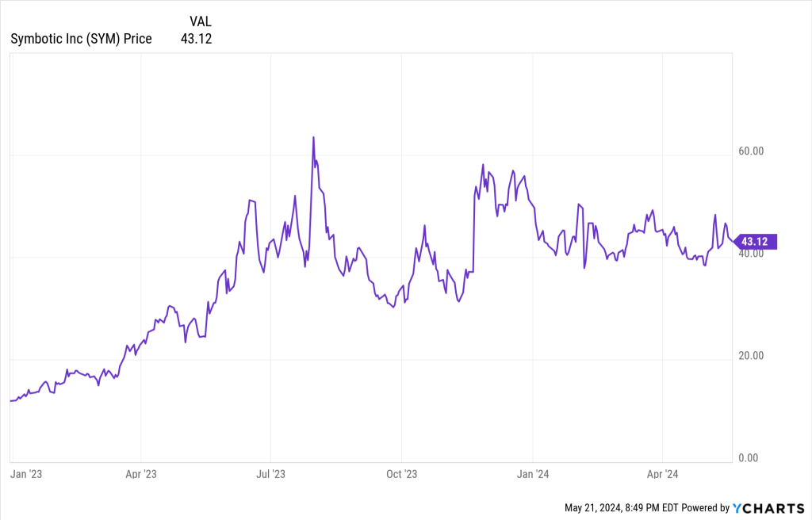Click the "Powered by" text

pos(707,507)
